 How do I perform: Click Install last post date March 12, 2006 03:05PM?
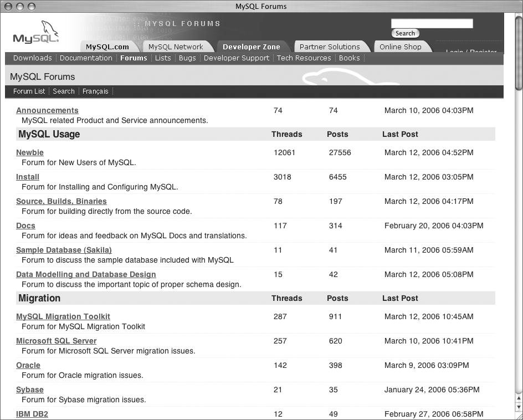point(429,177)
